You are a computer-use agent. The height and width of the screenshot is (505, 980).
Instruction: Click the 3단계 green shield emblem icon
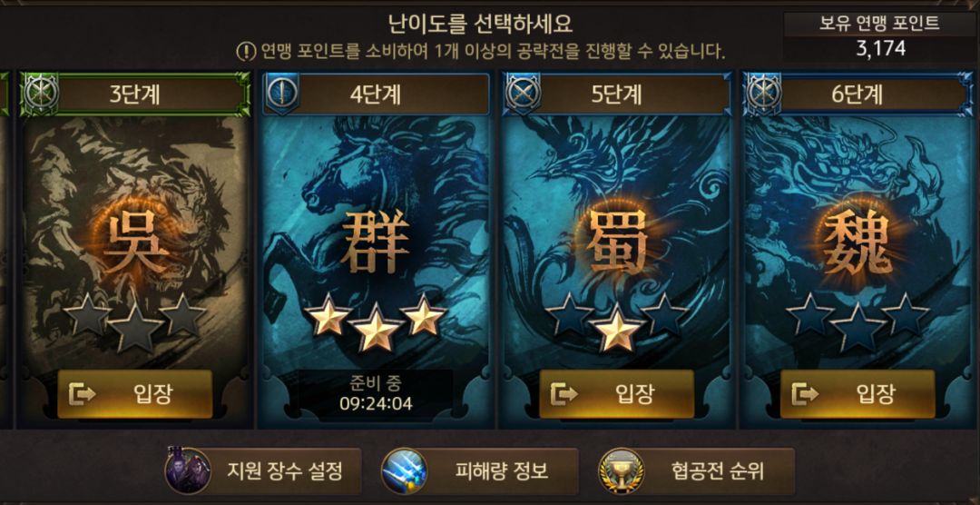click(x=41, y=94)
